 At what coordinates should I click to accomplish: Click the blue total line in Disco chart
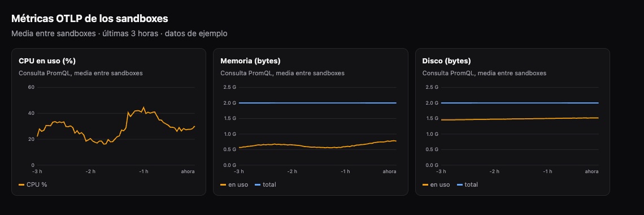520,103
